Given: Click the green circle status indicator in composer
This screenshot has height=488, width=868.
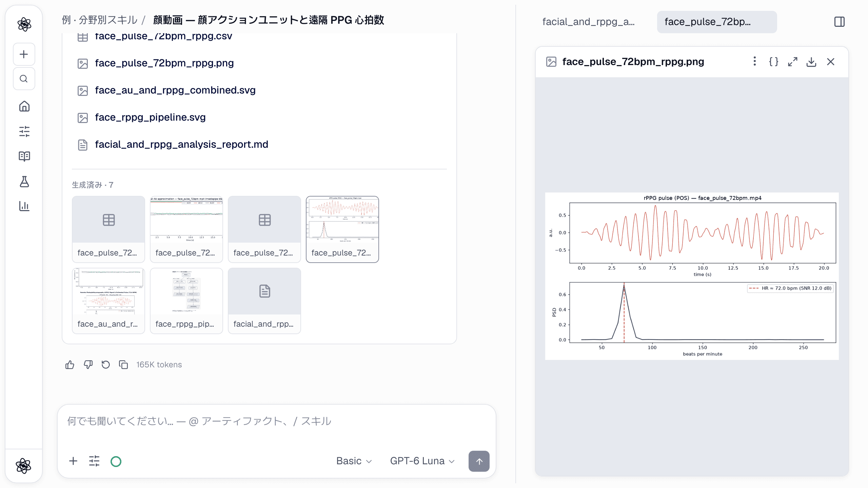Looking at the screenshot, I should click(116, 461).
